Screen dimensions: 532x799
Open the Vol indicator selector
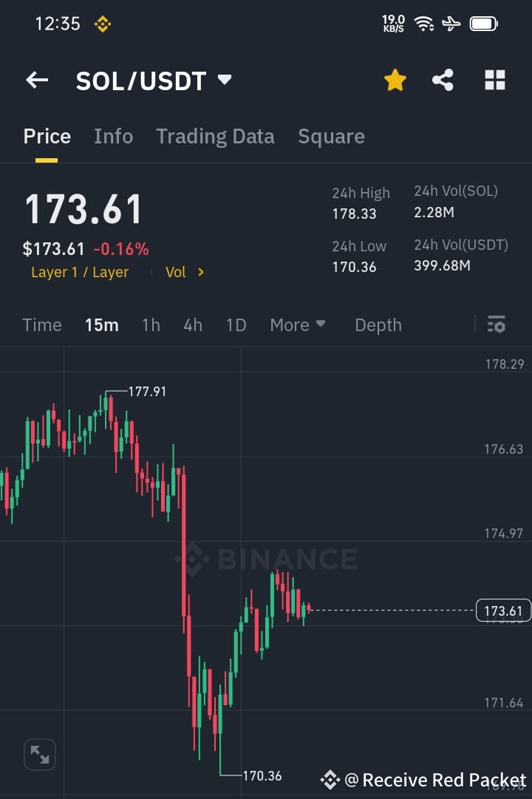click(183, 272)
